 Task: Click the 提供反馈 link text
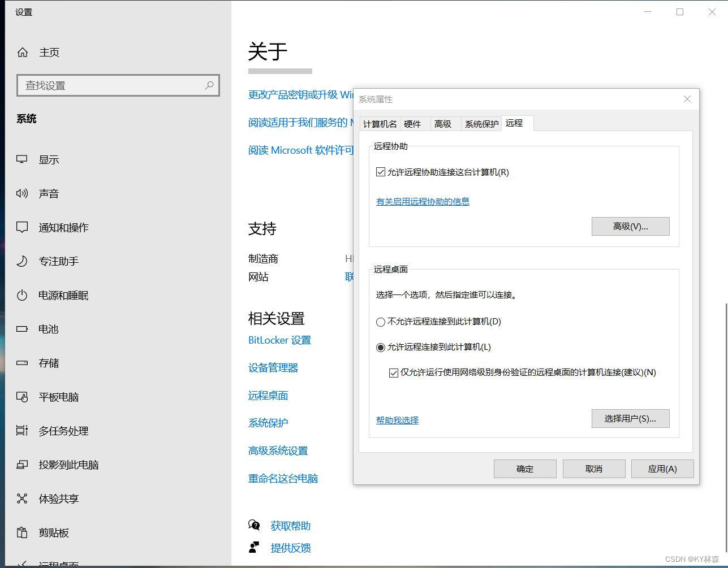click(x=291, y=548)
